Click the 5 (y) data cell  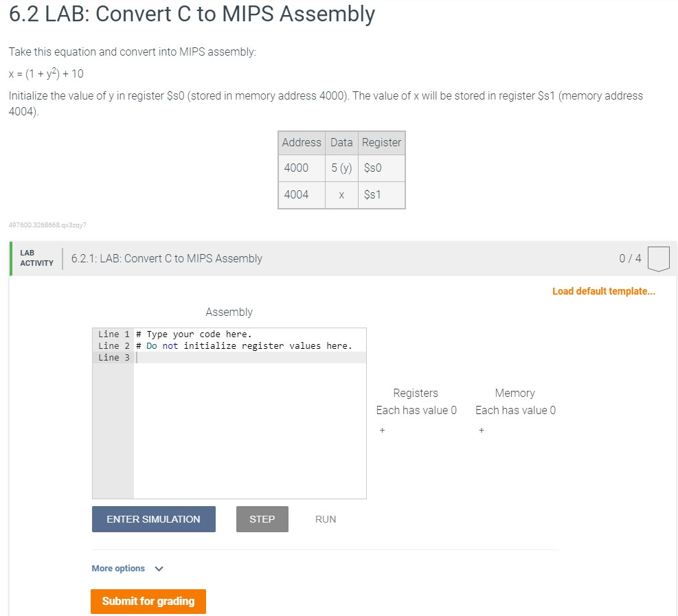[x=341, y=168]
